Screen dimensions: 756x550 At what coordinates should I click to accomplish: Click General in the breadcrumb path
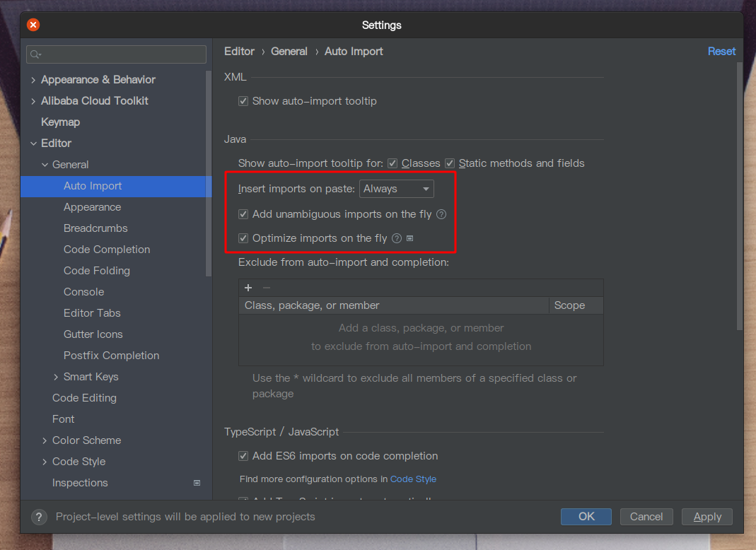[x=289, y=52]
